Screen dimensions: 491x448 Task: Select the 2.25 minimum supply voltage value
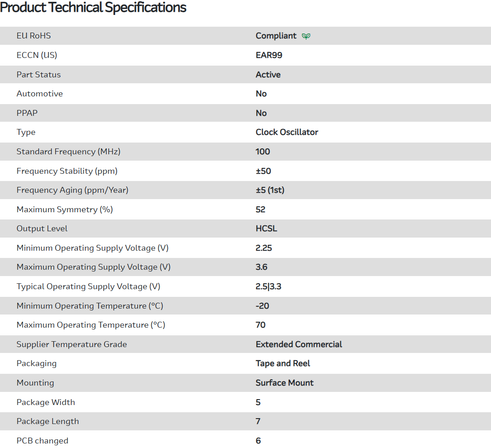(x=264, y=248)
